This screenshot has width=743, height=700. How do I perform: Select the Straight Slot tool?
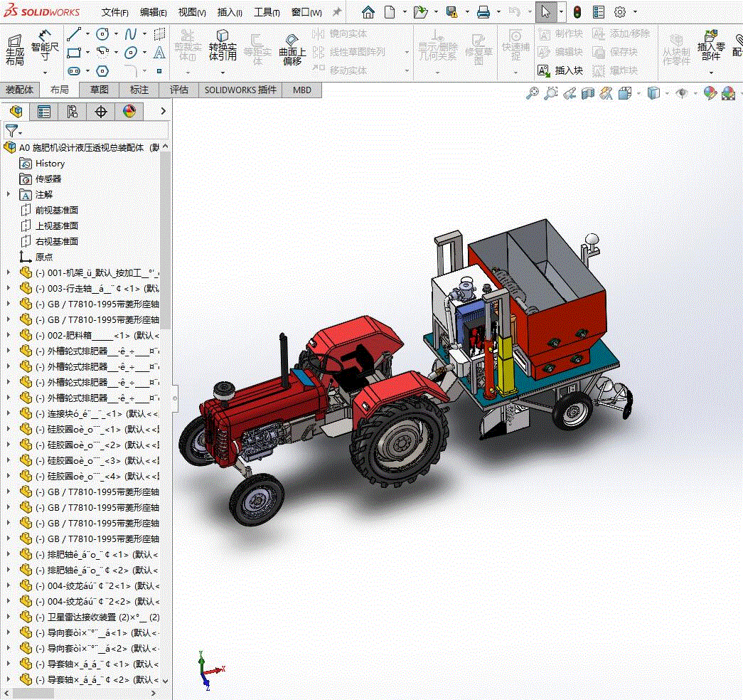[x=74, y=71]
